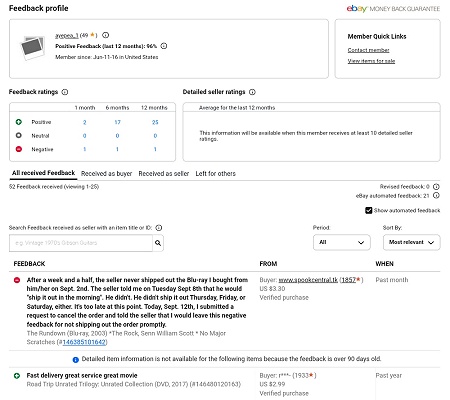Image resolution: width=450 pixels, height=400 pixels.
Task: Click the buyer score 1857 link
Action: (x=349, y=280)
